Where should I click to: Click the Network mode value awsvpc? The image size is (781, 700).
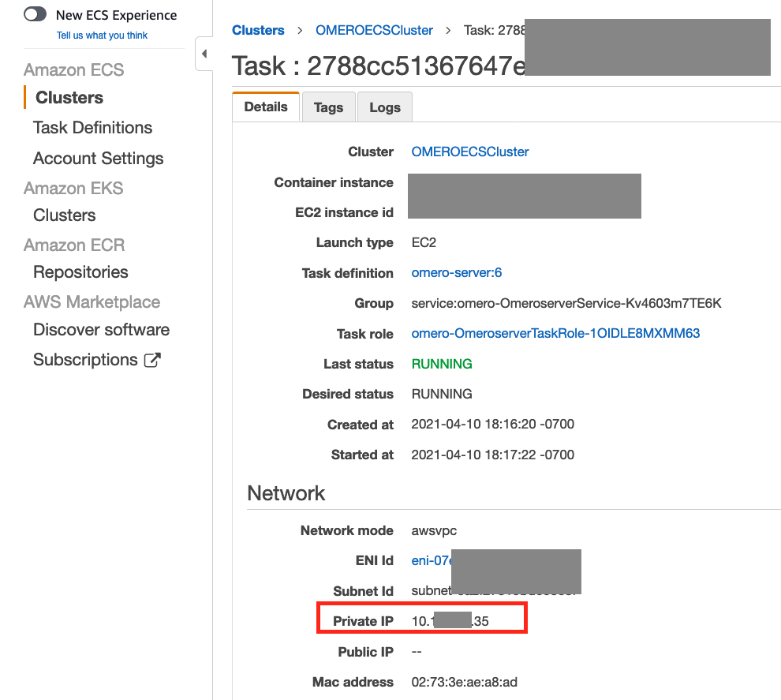coord(434,531)
